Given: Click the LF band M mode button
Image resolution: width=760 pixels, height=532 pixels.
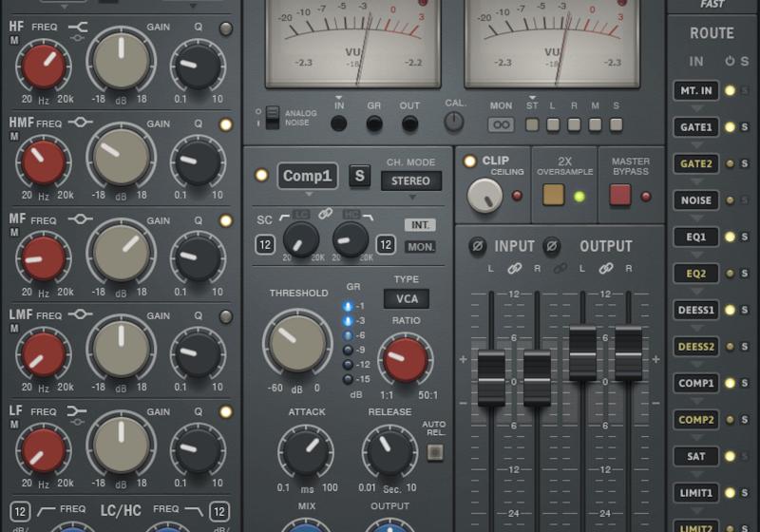Looking at the screenshot, I should click(x=14, y=424).
